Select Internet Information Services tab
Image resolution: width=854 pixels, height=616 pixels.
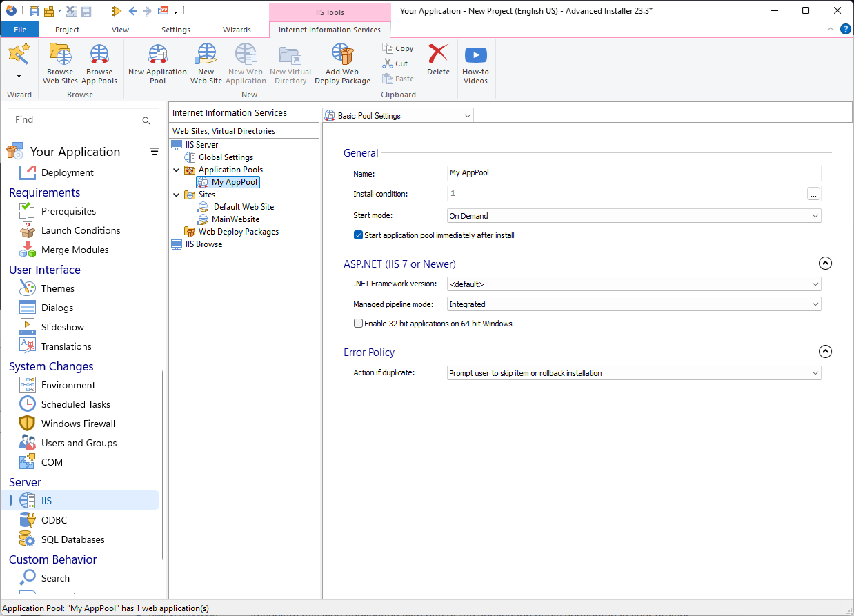click(330, 30)
